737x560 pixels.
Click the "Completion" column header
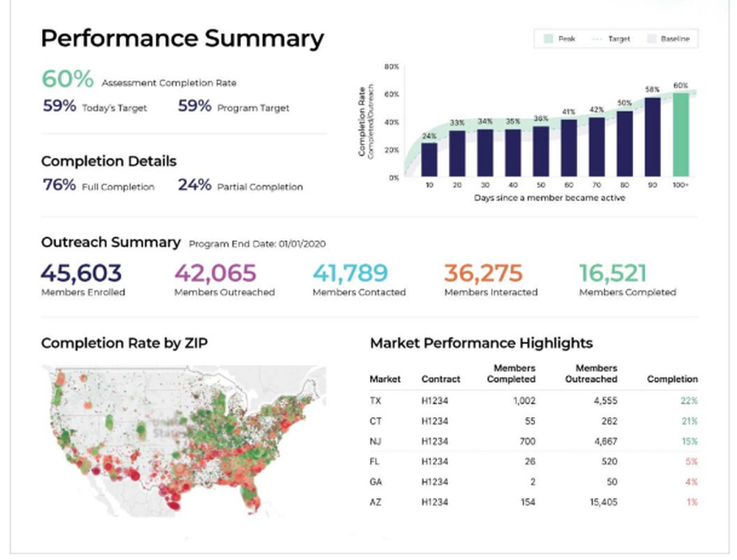pyautogui.click(x=673, y=379)
